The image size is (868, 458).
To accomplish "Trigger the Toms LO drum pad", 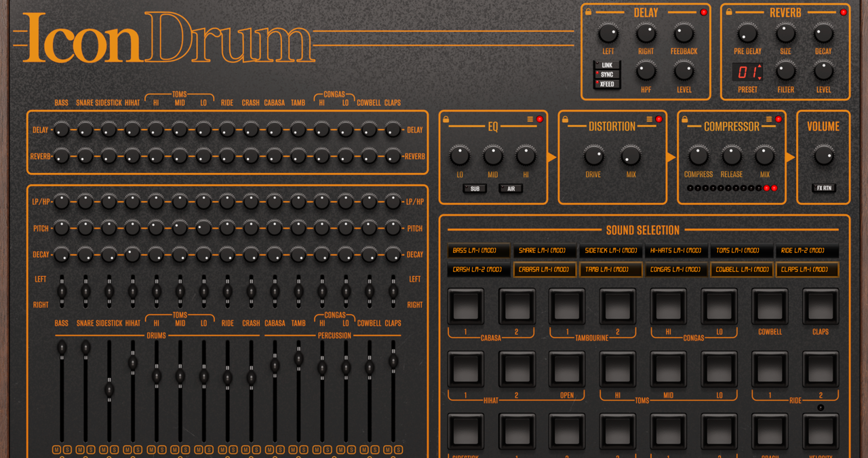I will [x=719, y=369].
